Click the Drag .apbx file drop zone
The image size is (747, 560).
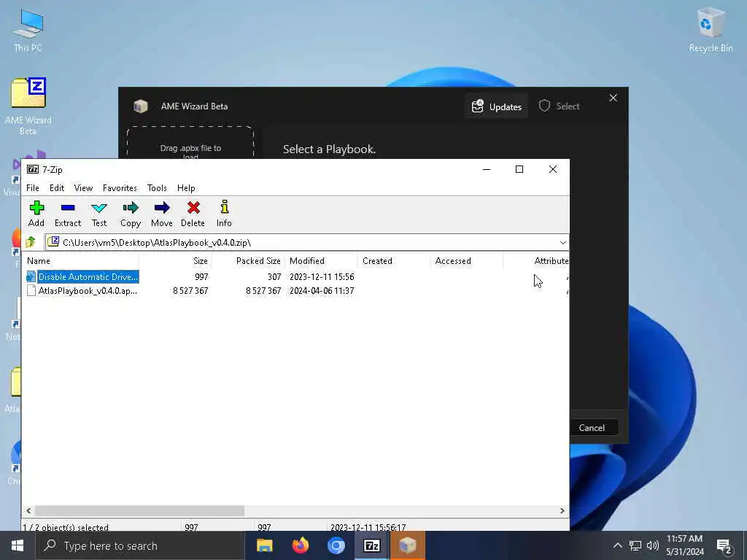click(190, 142)
